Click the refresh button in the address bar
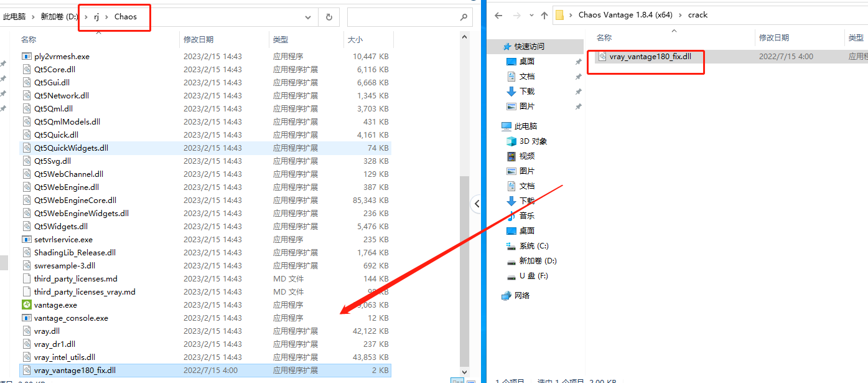868x383 pixels. pos(329,17)
